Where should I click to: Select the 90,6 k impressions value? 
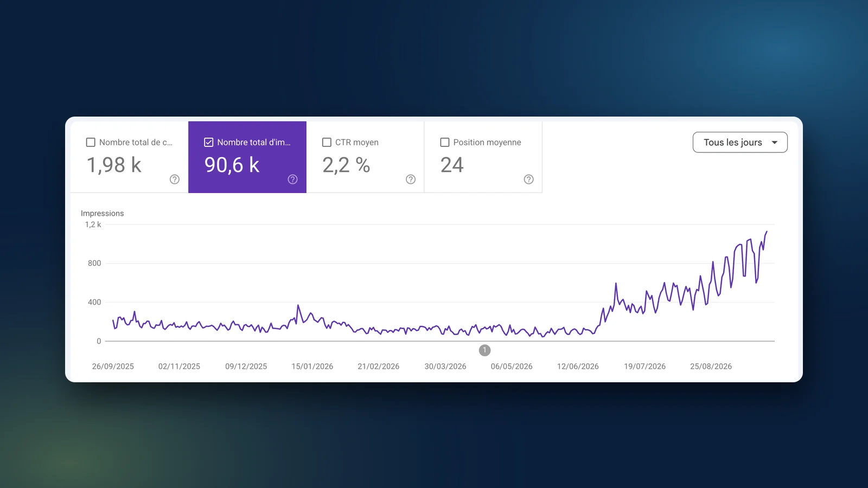[232, 165]
